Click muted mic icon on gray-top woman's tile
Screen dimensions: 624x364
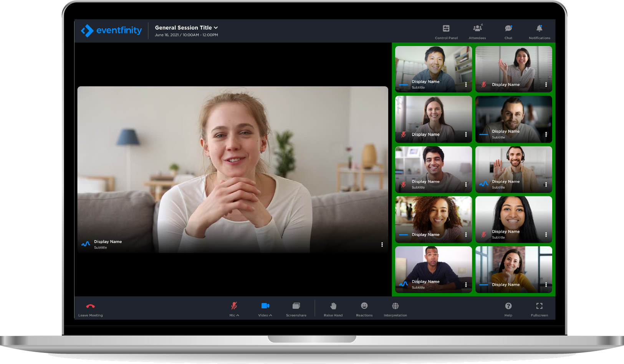click(404, 134)
